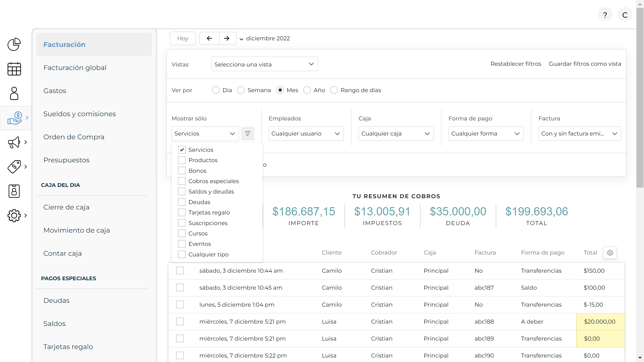This screenshot has height=362, width=644.
Task: Click the funnel filter icon
Action: click(248, 133)
